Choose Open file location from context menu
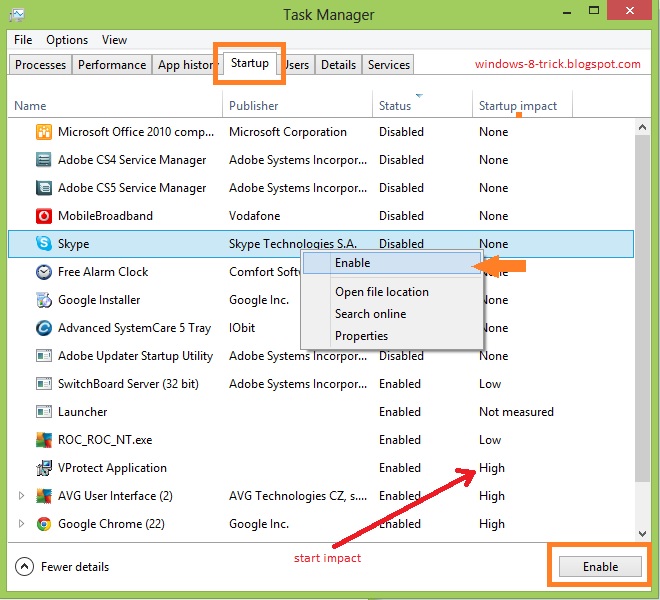Viewport: 660px width, 600px height. tap(392, 292)
